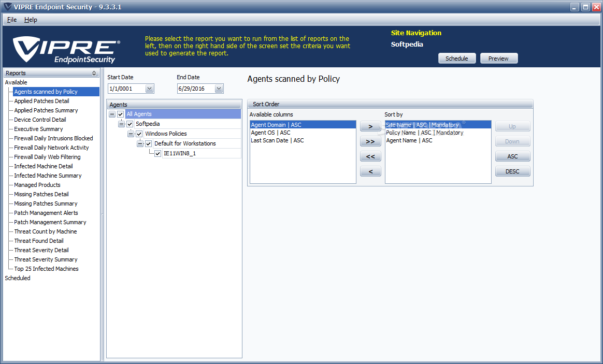Select Policy Name | ASC | Mandatory entry
Viewport: 603px width, 364px height.
tap(438, 133)
